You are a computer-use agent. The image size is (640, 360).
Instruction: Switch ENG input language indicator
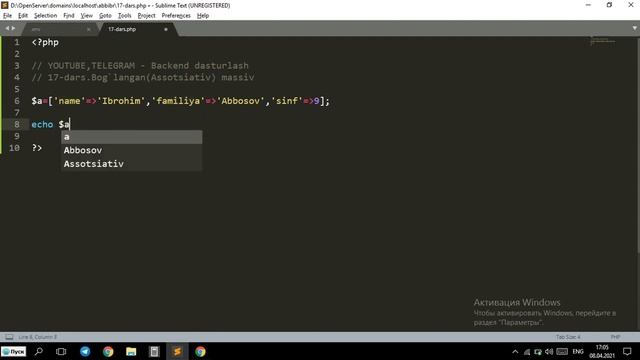coord(578,352)
